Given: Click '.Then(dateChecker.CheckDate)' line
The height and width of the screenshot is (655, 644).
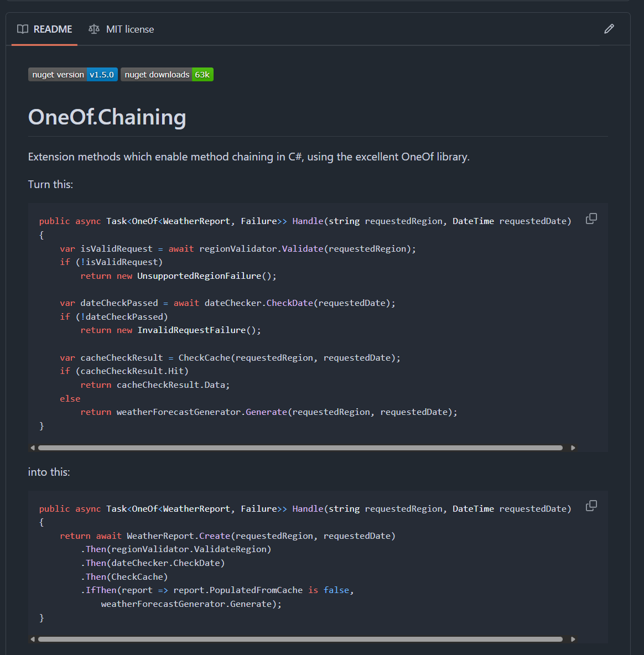Looking at the screenshot, I should (153, 563).
